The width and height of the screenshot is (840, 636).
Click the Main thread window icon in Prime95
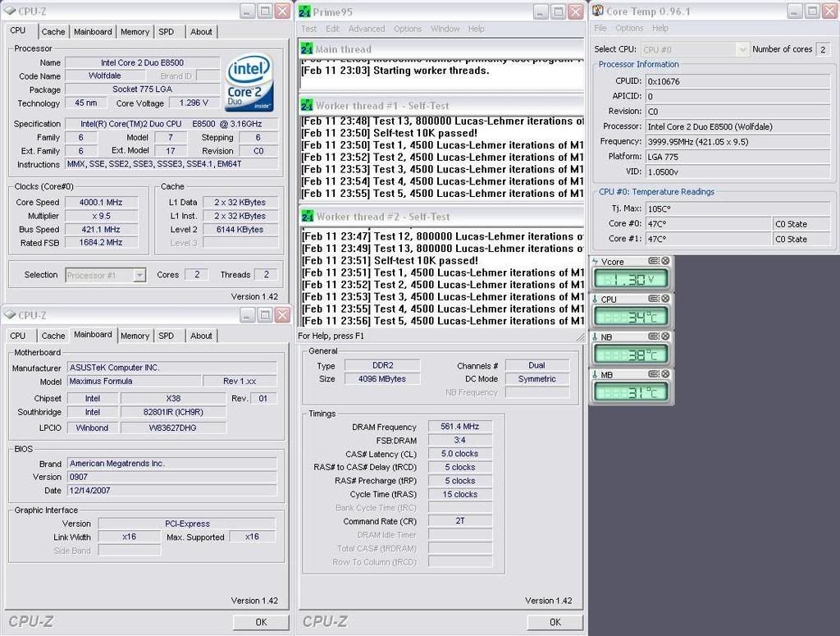pyautogui.click(x=307, y=49)
